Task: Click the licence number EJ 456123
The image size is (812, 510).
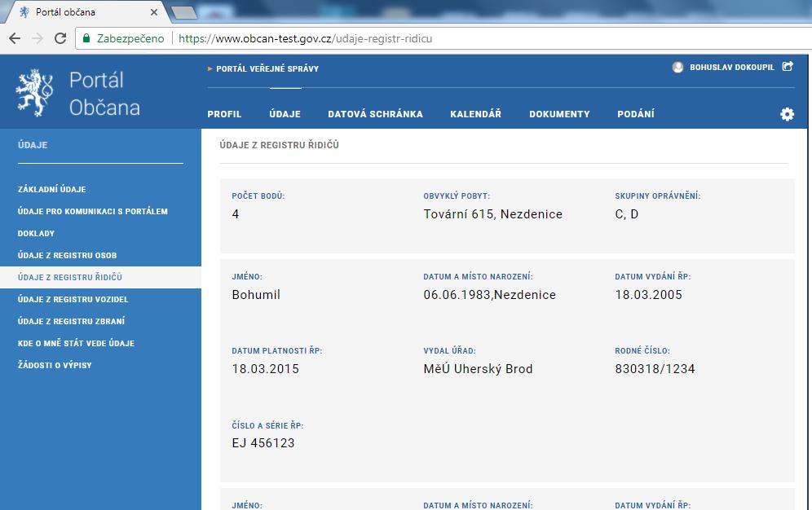Action: 263,442
